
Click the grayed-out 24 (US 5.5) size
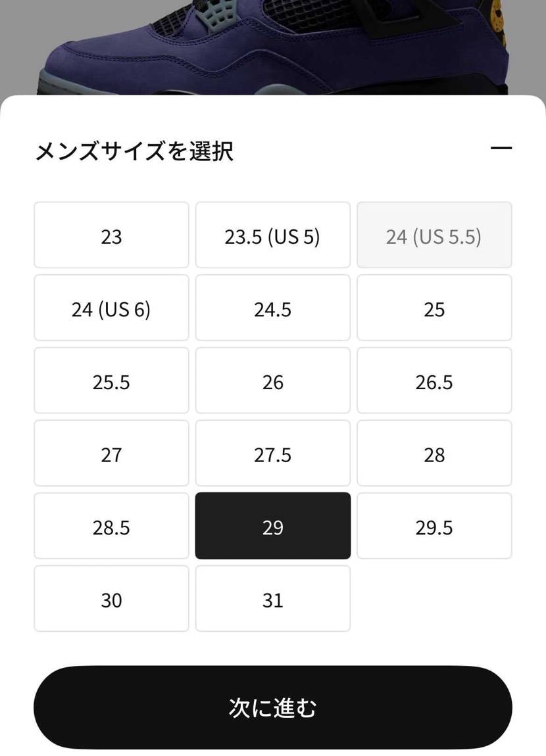pos(434,235)
